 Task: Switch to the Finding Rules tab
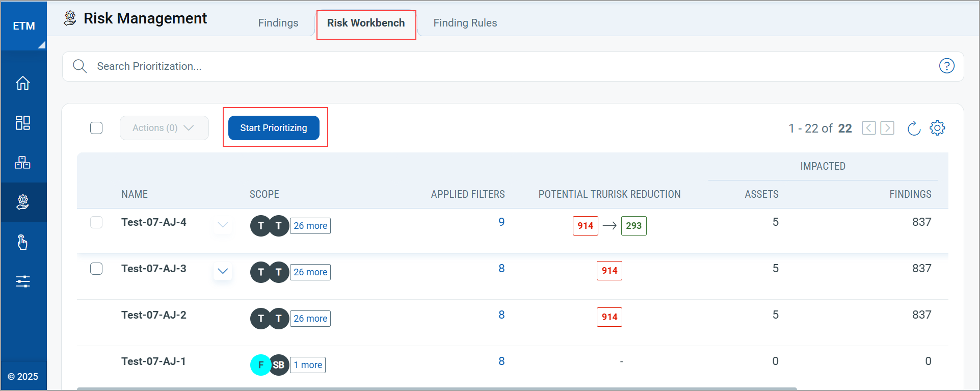pyautogui.click(x=465, y=23)
